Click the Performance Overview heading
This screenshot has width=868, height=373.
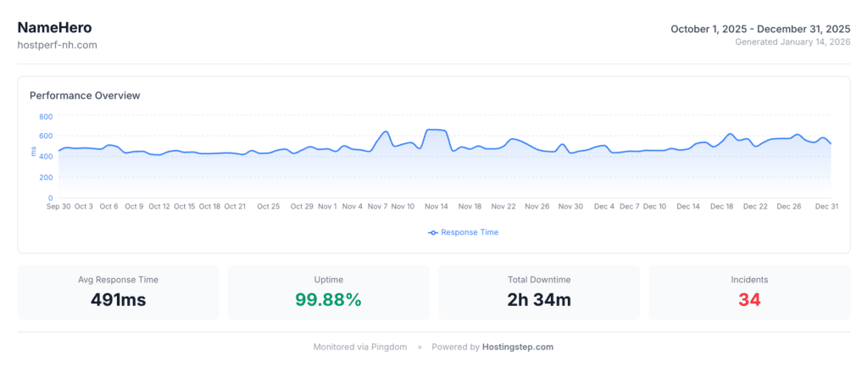[85, 96]
